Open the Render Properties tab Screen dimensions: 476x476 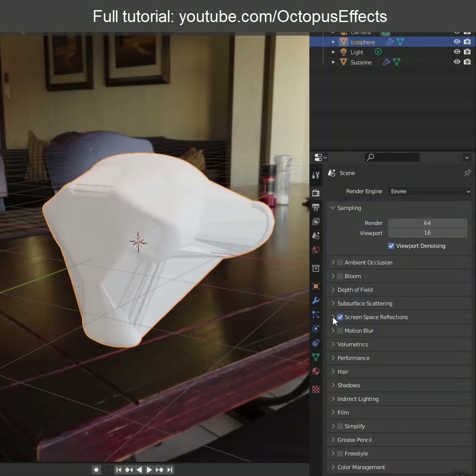click(316, 193)
